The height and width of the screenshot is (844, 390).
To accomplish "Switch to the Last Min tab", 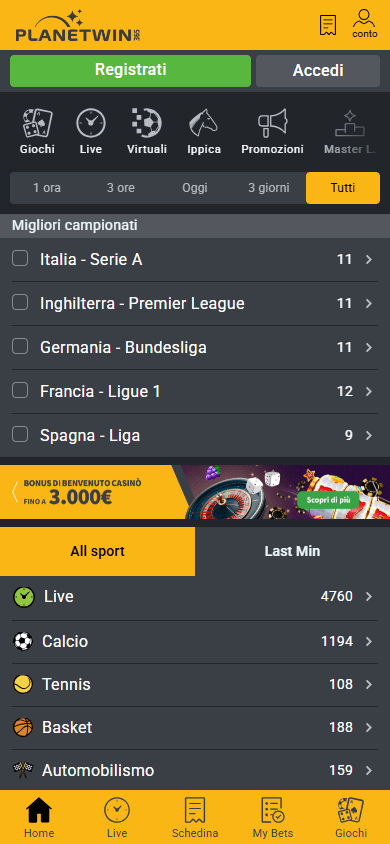I will [x=293, y=551].
